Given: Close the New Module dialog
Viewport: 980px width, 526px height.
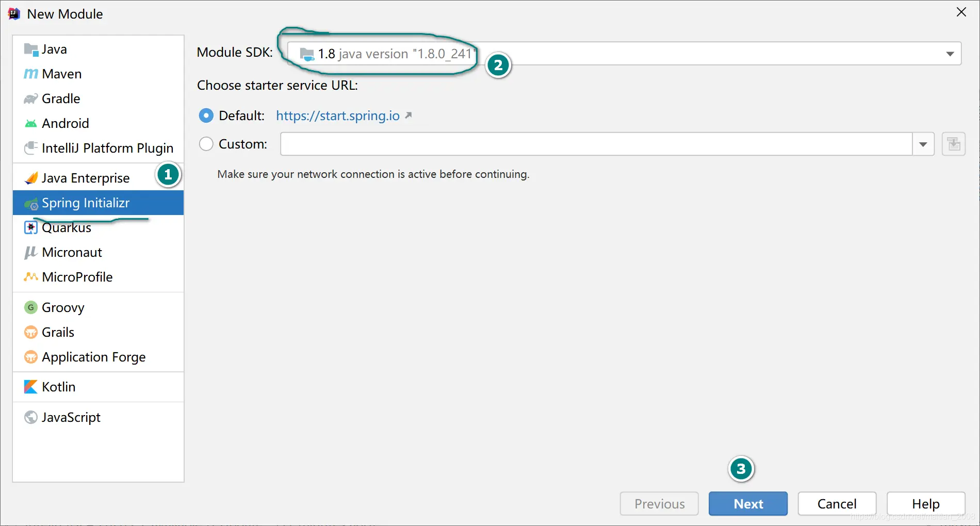Looking at the screenshot, I should point(961,12).
